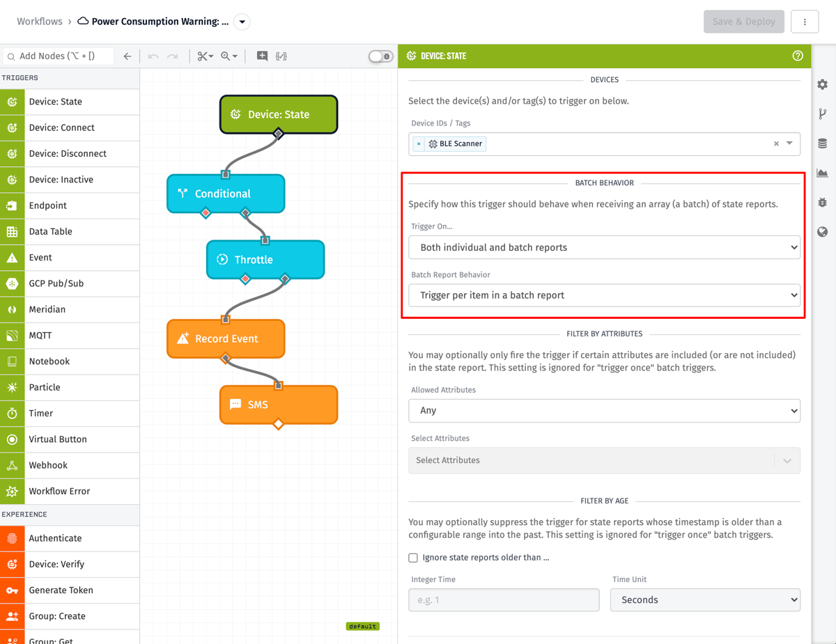Select the Device: Inactive trigger
Viewport: 836px width, 644px height.
(70, 180)
